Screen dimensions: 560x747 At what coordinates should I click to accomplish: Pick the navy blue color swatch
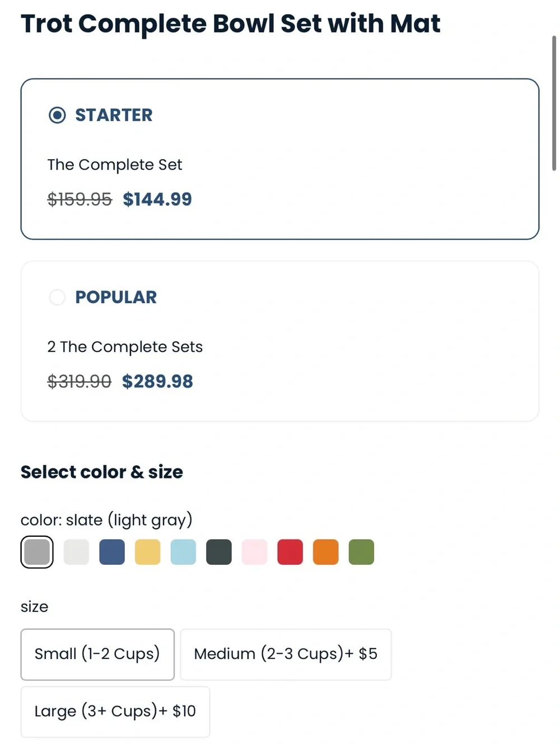click(112, 552)
